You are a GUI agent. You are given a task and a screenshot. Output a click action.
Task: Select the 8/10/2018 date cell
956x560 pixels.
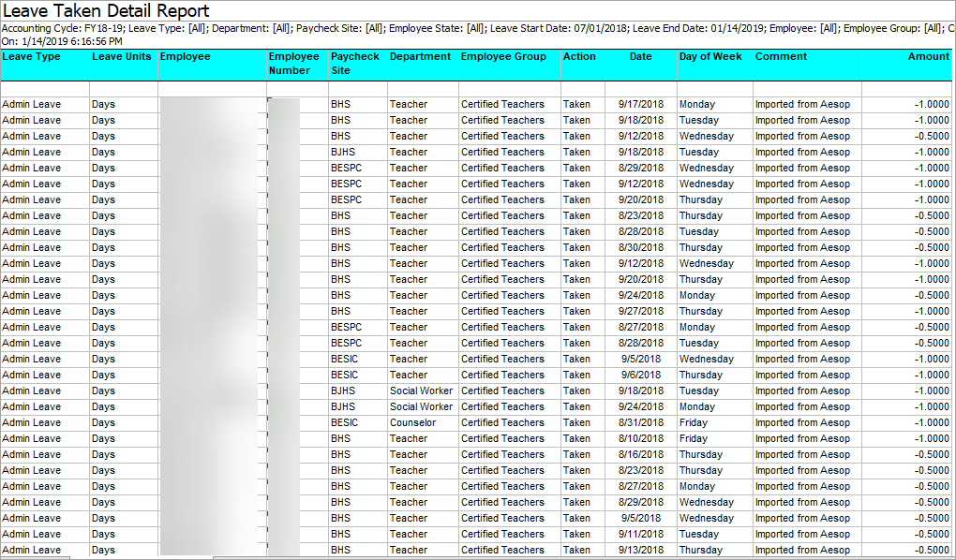(x=640, y=438)
